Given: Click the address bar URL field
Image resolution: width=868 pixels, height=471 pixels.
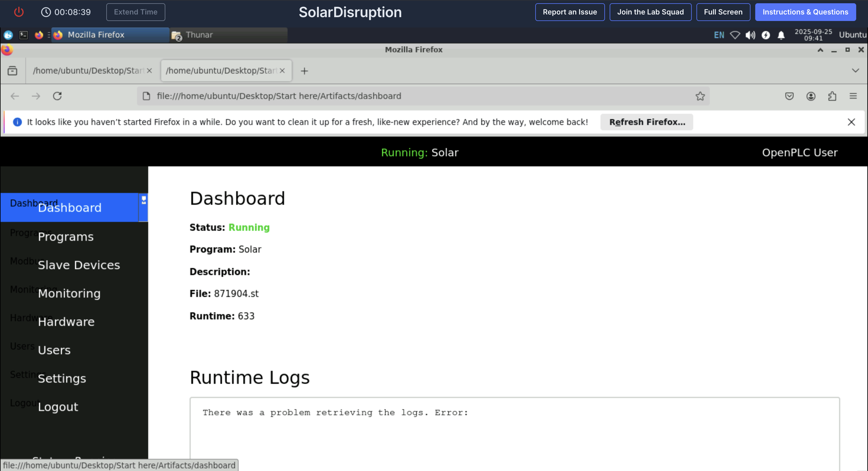Looking at the screenshot, I should (404, 96).
